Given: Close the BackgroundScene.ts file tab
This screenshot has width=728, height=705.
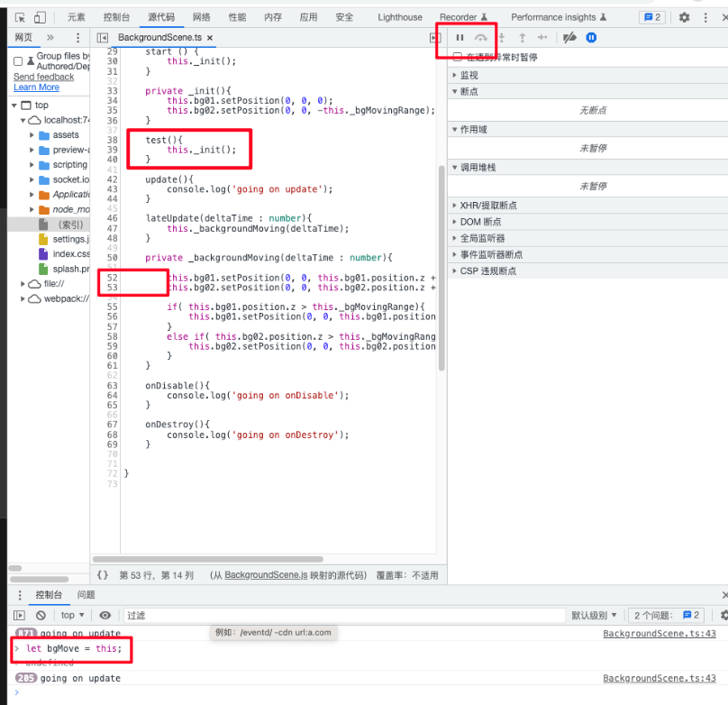Looking at the screenshot, I should [210, 38].
